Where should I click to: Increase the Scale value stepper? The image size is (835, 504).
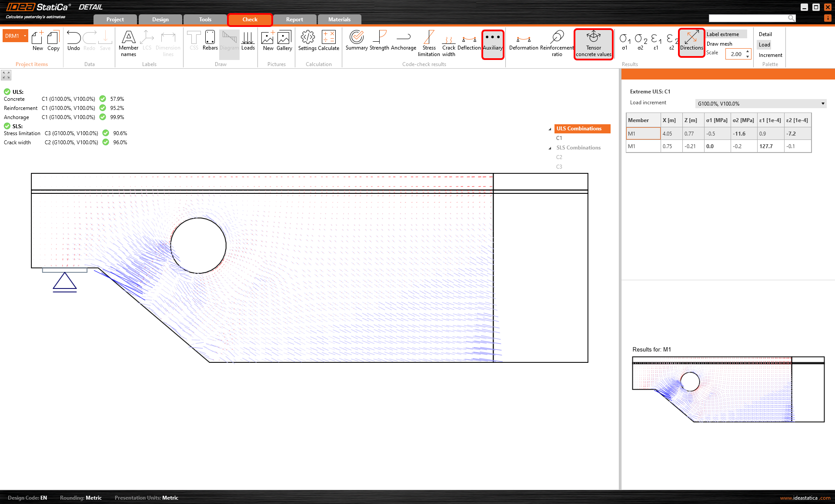click(748, 52)
